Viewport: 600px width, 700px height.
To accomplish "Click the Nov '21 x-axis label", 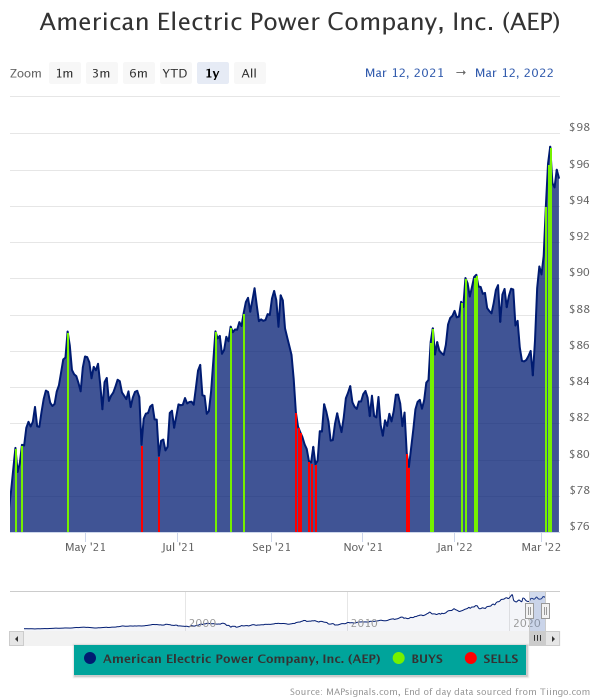I will (x=363, y=547).
